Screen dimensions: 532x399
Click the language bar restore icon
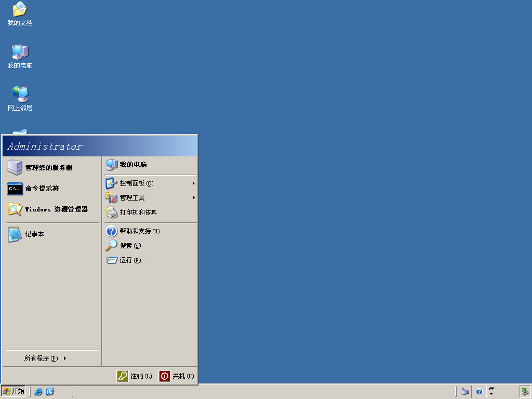tap(491, 389)
